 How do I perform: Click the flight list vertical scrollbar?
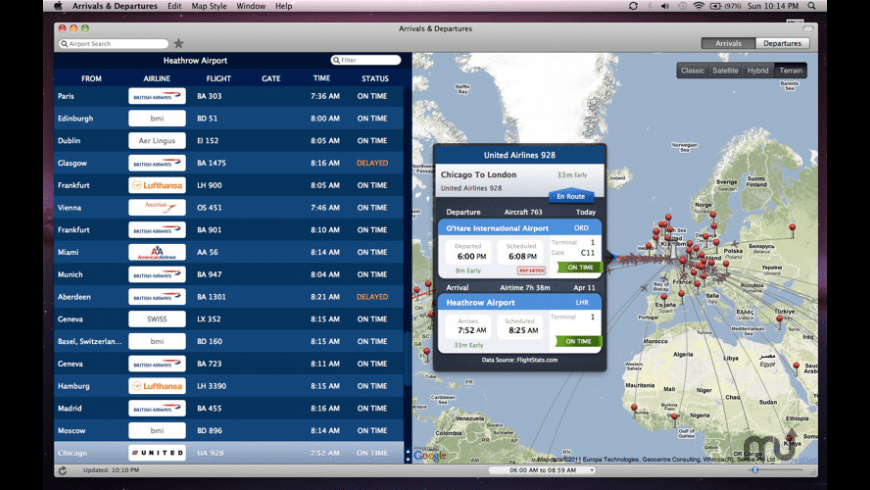408,358
